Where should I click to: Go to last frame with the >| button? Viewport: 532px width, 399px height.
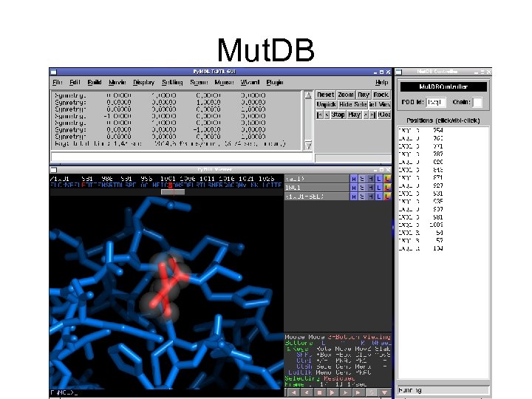tap(373, 115)
